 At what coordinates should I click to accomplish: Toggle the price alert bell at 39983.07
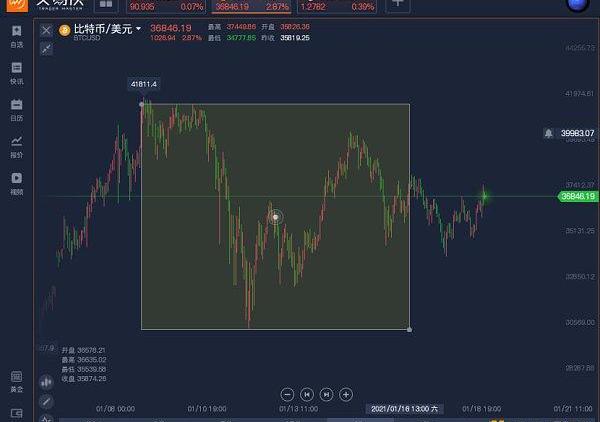tap(548, 132)
